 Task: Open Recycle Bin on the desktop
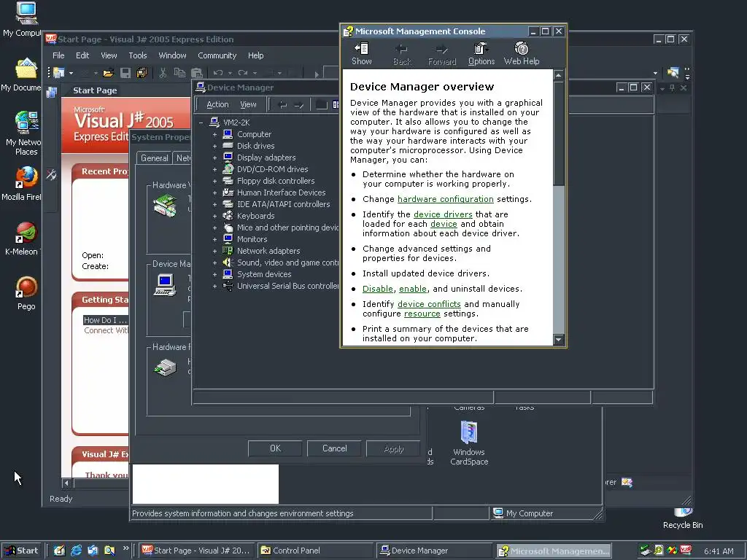[683, 519]
